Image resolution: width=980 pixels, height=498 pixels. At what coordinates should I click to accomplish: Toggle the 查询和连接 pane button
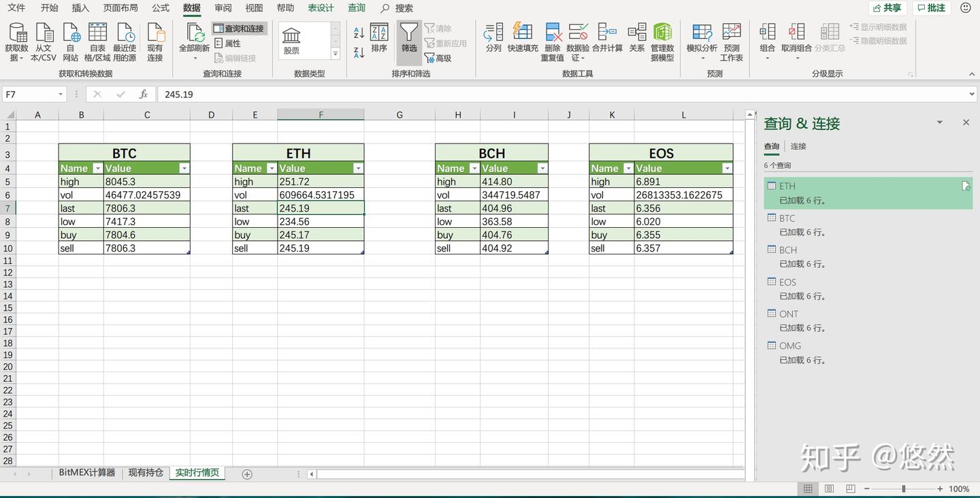[x=239, y=29]
